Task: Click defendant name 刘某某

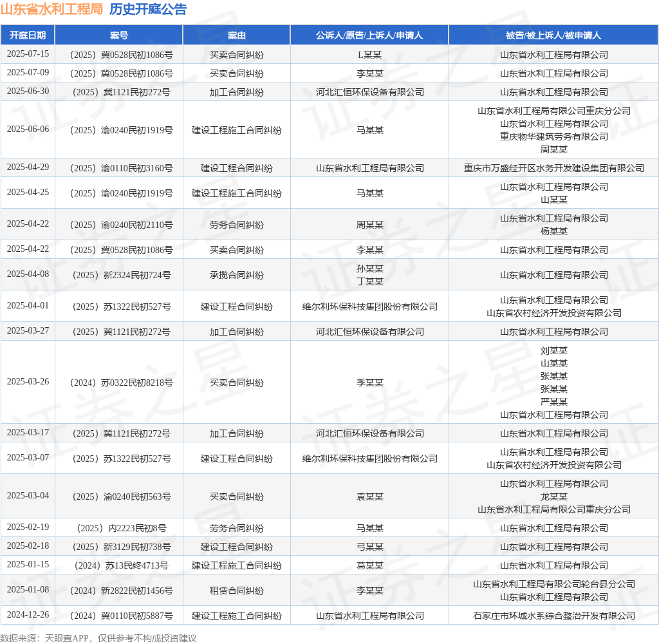Action: tap(554, 350)
